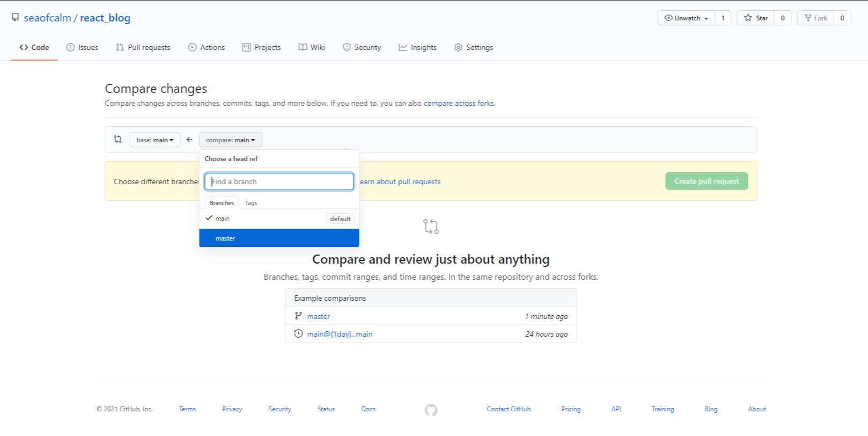This screenshot has height=436, width=868.
Task: Click the branch icon beside master example
Action: 298,316
